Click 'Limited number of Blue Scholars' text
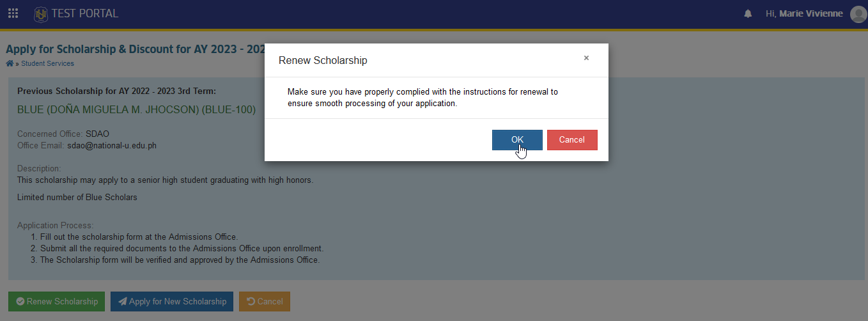The image size is (868, 321). (x=77, y=197)
